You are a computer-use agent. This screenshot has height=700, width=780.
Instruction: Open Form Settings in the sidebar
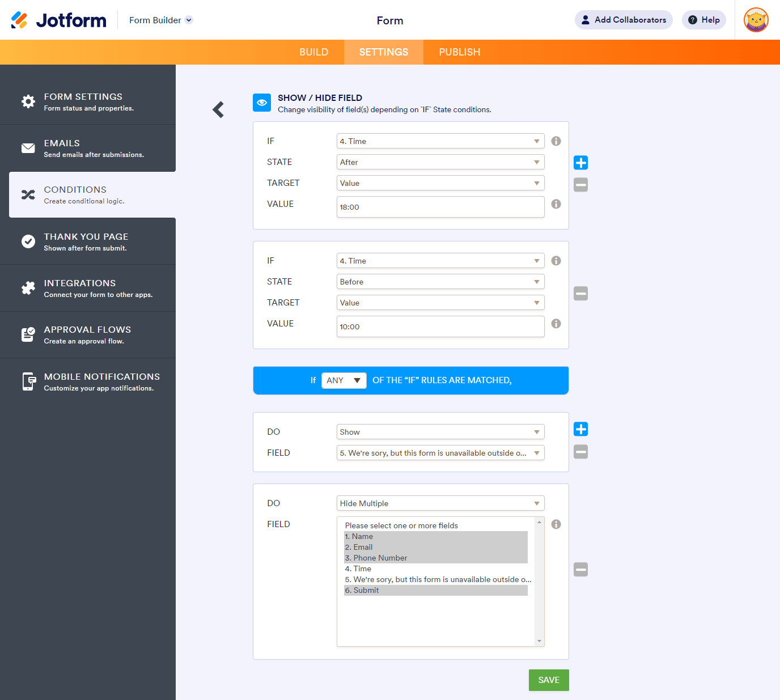coord(88,101)
